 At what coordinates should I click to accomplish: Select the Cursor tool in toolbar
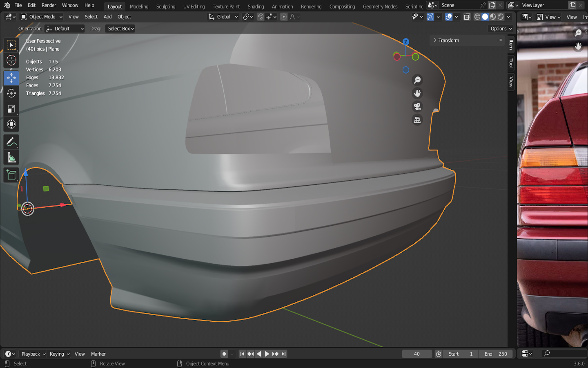tap(11, 61)
